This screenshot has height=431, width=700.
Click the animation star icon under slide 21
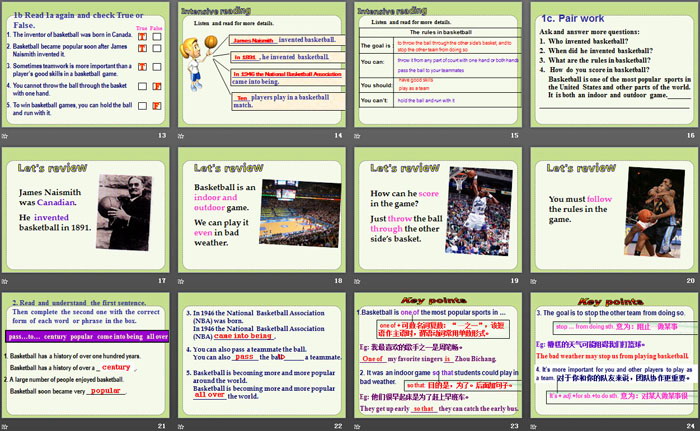(5, 427)
